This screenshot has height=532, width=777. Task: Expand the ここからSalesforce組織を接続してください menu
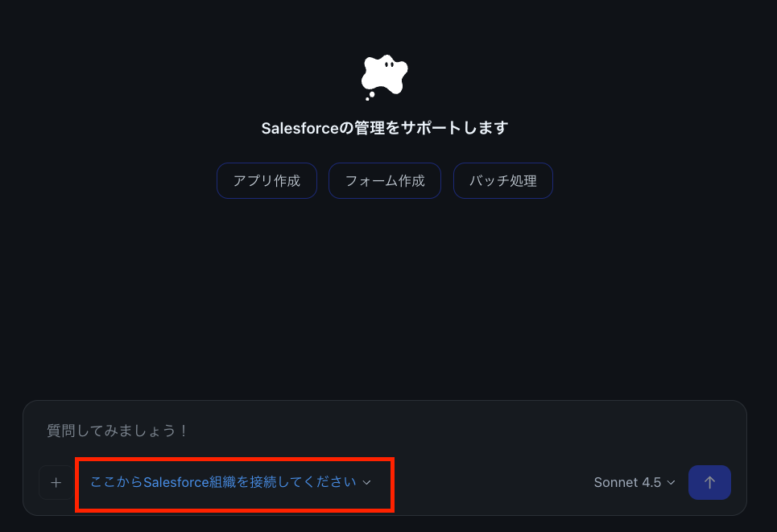tap(230, 482)
